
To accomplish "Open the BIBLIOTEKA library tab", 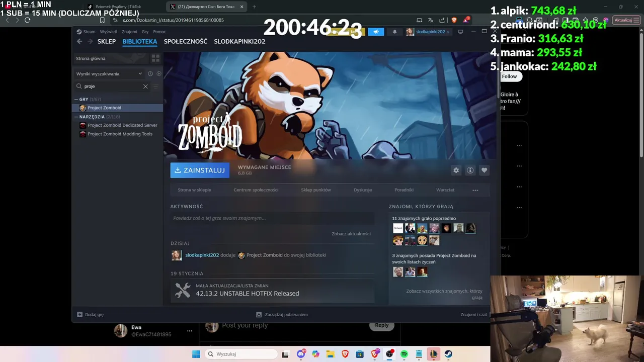I will (140, 41).
